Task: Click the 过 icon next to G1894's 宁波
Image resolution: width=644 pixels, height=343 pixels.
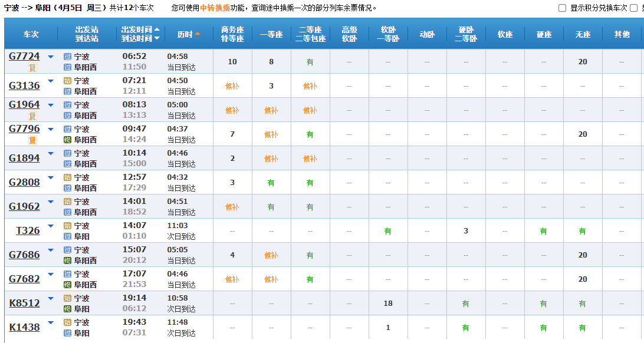Action: pyautogui.click(x=67, y=153)
